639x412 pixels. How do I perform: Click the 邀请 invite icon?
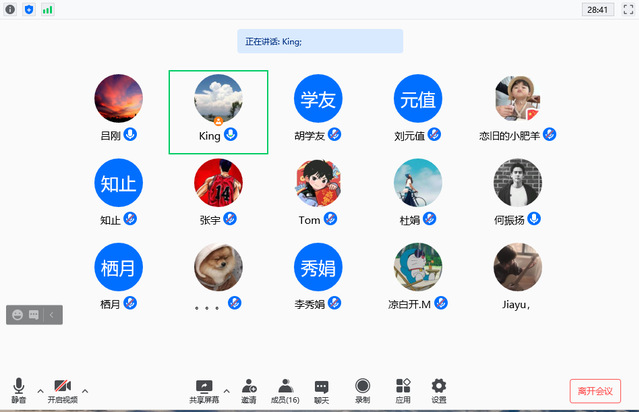[248, 386]
